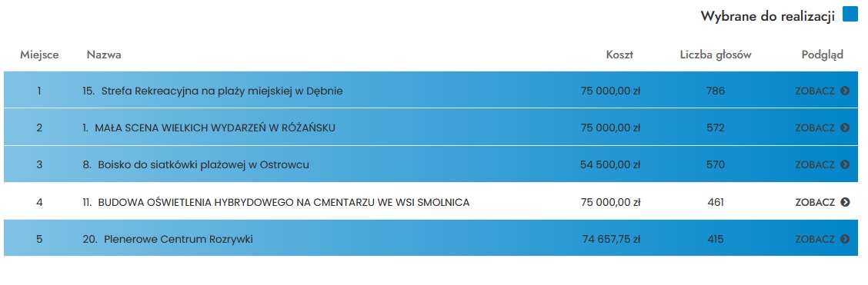Screen dimensions: 868x285
Task: Click the Miejsce column header
Action: (39, 55)
